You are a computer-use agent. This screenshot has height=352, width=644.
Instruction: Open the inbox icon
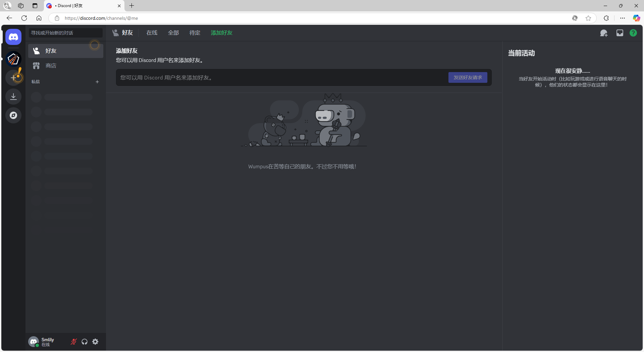pyautogui.click(x=620, y=33)
